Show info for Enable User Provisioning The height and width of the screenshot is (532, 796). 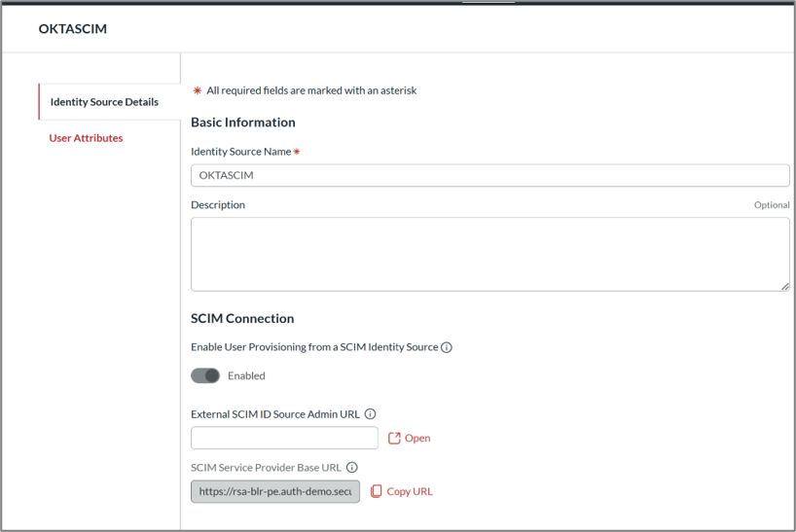point(447,347)
